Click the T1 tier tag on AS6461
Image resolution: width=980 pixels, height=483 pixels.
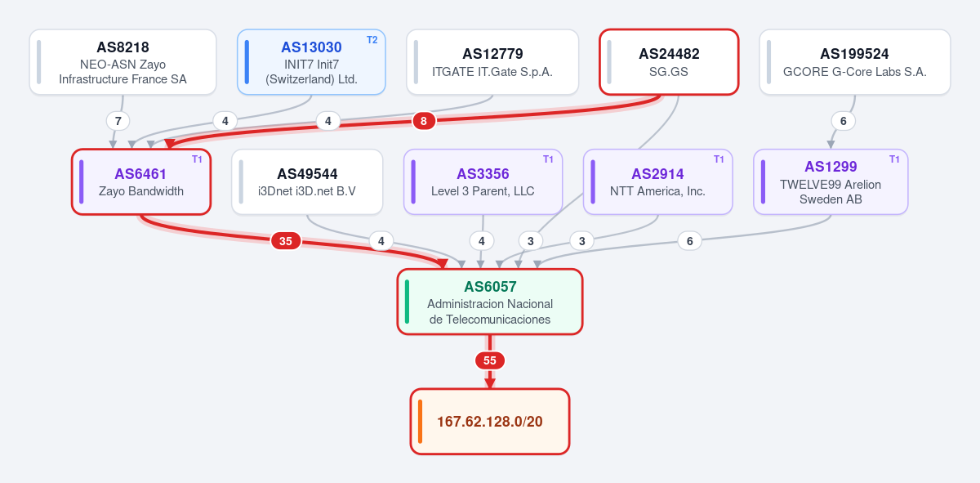click(197, 159)
